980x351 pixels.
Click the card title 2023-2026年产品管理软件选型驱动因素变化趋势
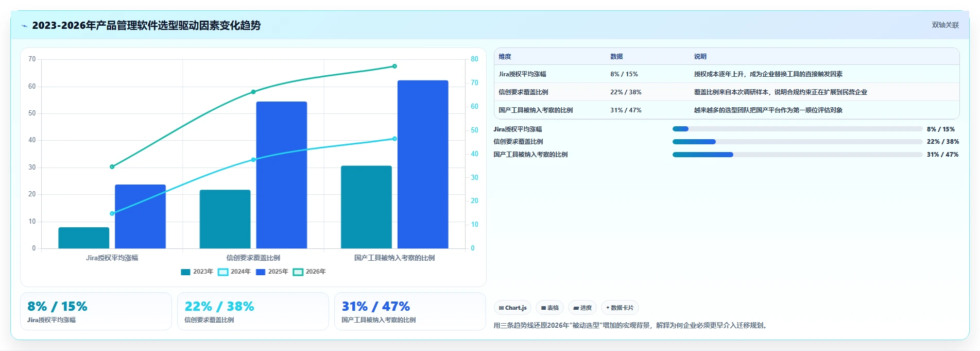[146, 25]
